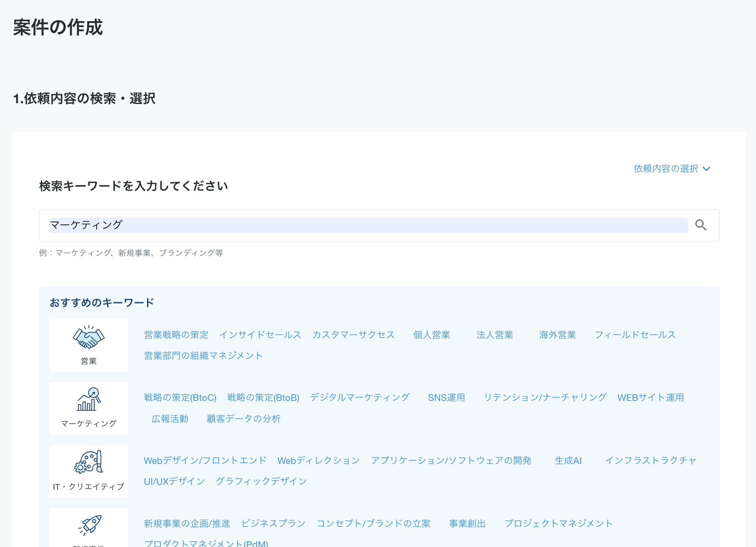
Task: Click the search magnifier icon
Action: (x=701, y=225)
